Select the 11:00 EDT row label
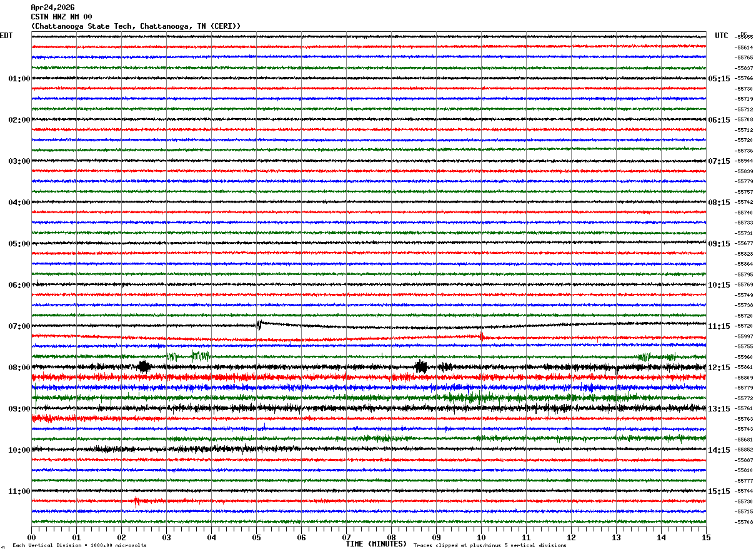Image resolution: width=756 pixels, height=554 pixels. click(19, 491)
